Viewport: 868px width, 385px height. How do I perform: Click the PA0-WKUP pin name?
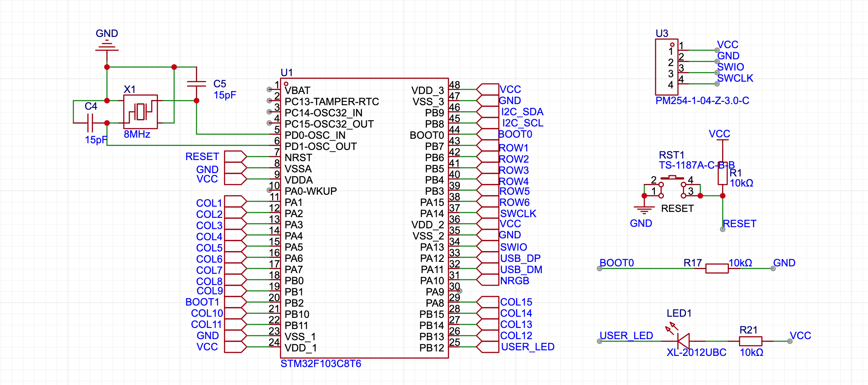point(310,191)
